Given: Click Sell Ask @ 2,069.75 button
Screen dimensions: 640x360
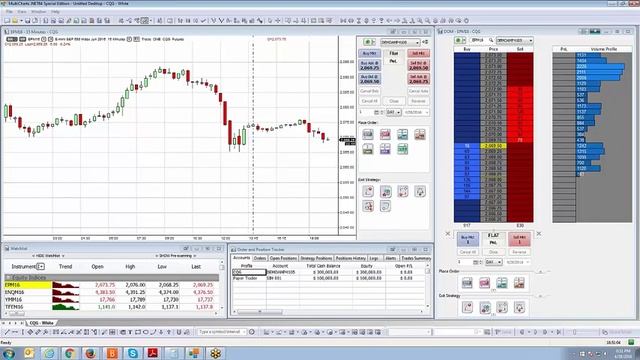Looking at the screenshot, I should pos(418,79).
